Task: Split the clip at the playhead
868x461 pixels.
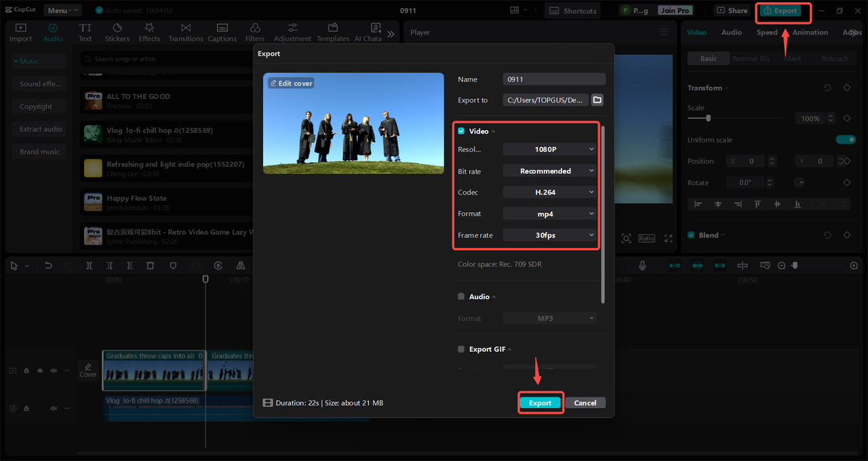Action: click(x=89, y=266)
